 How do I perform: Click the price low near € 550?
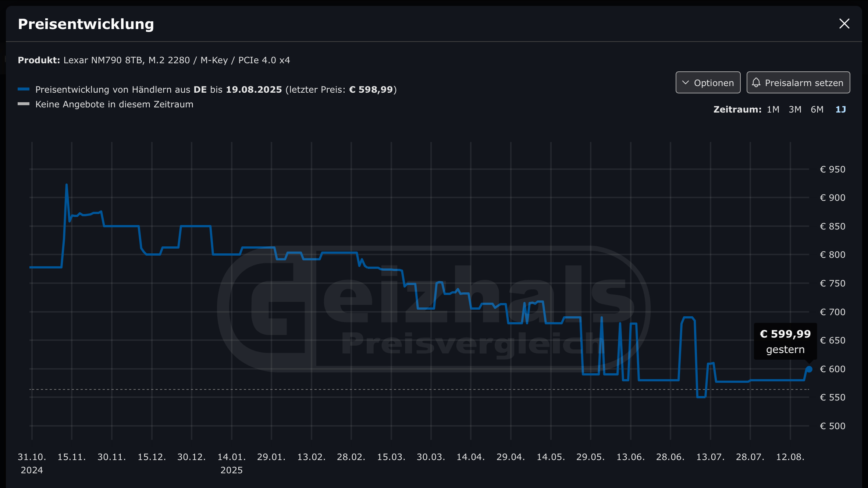(x=701, y=397)
